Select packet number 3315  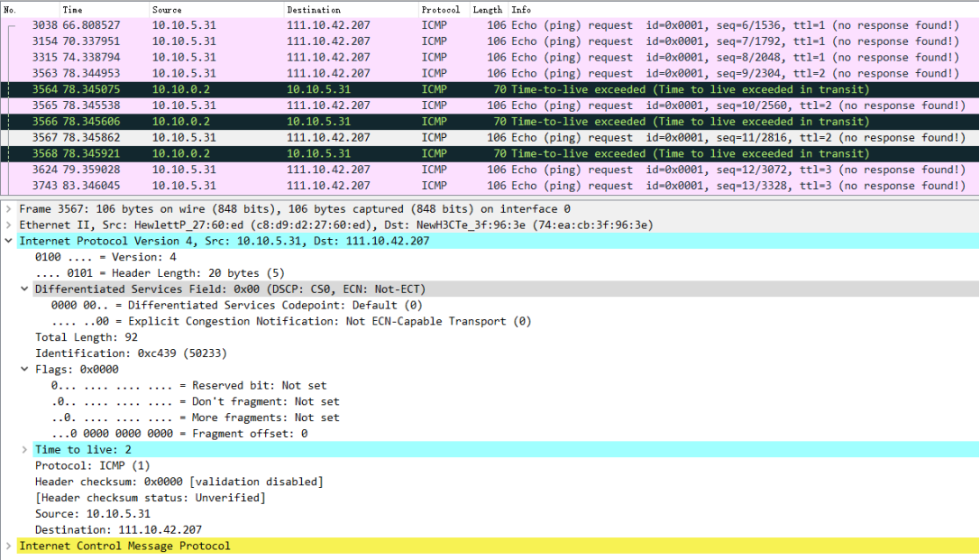490,57
